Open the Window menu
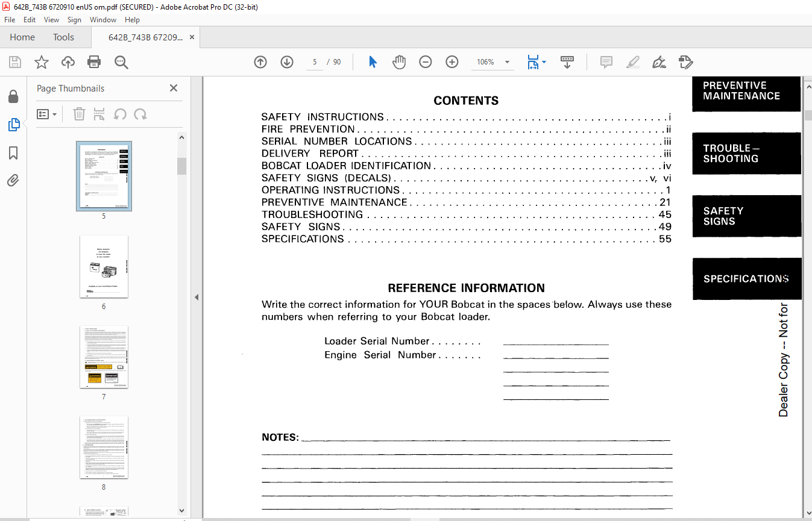Image resolution: width=812 pixels, height=521 pixels. click(x=103, y=20)
